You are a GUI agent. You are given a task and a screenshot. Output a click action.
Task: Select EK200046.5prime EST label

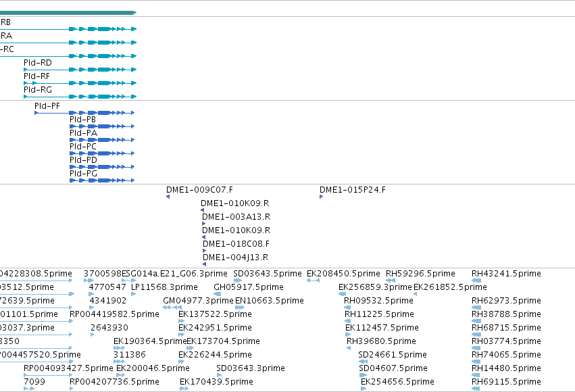pyautogui.click(x=153, y=368)
